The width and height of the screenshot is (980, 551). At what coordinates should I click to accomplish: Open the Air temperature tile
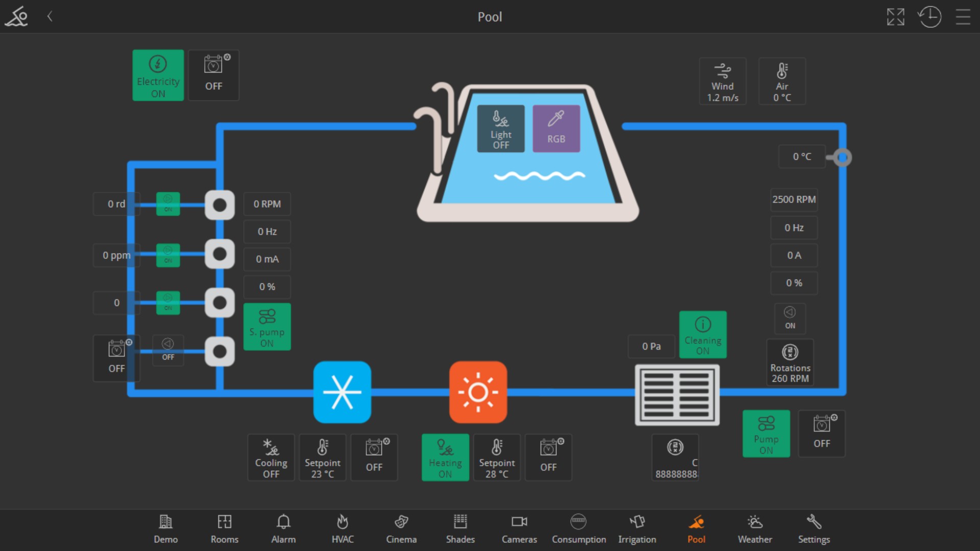pyautogui.click(x=781, y=81)
